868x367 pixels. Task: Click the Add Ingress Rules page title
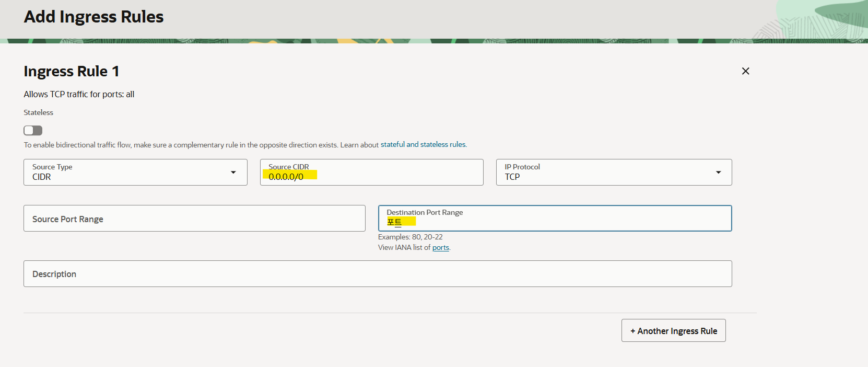(x=94, y=17)
